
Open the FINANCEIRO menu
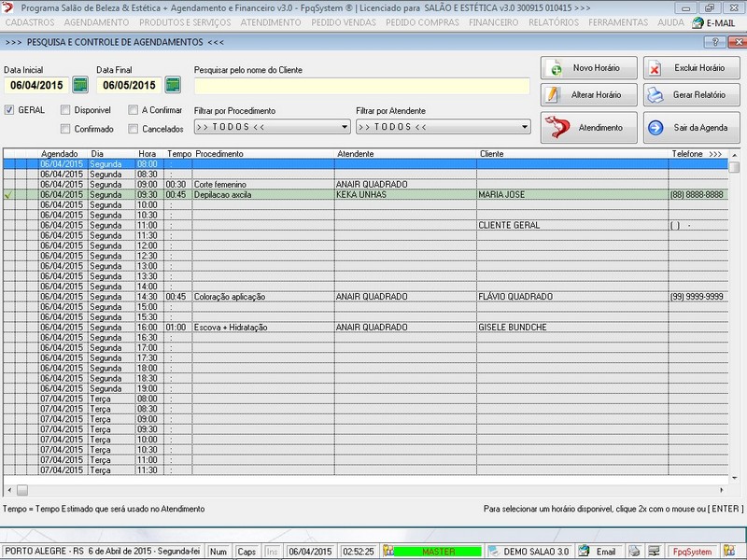[x=493, y=21]
